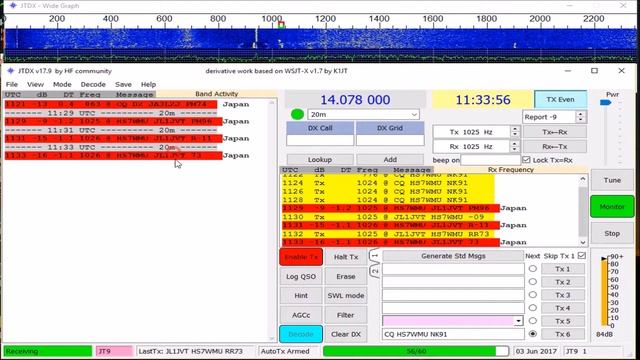
Task: Open the View menu
Action: coord(35,84)
